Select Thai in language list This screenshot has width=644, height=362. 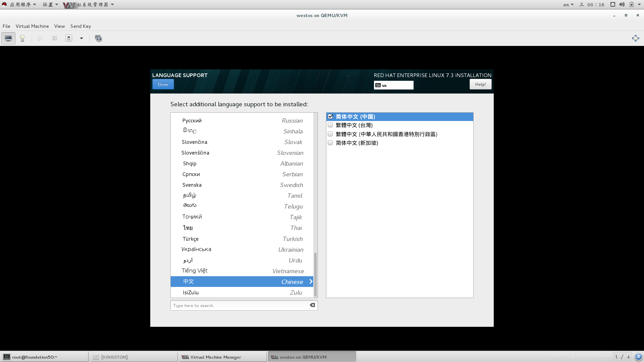242,228
